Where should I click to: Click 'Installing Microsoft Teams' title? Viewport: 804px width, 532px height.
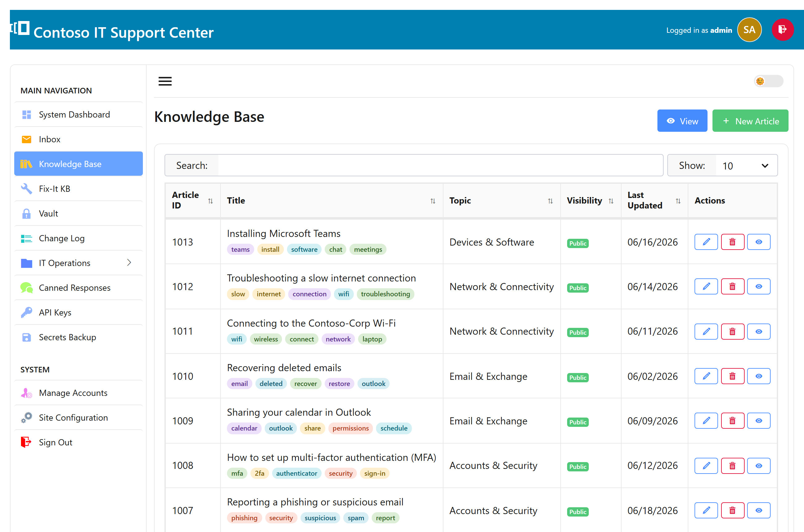click(283, 234)
